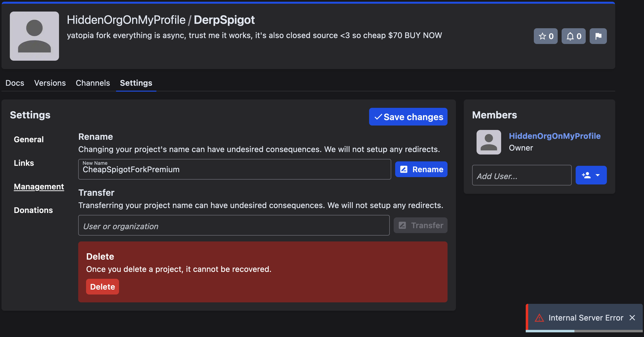Click the pencil icon on the Transfer button

[x=402, y=225]
